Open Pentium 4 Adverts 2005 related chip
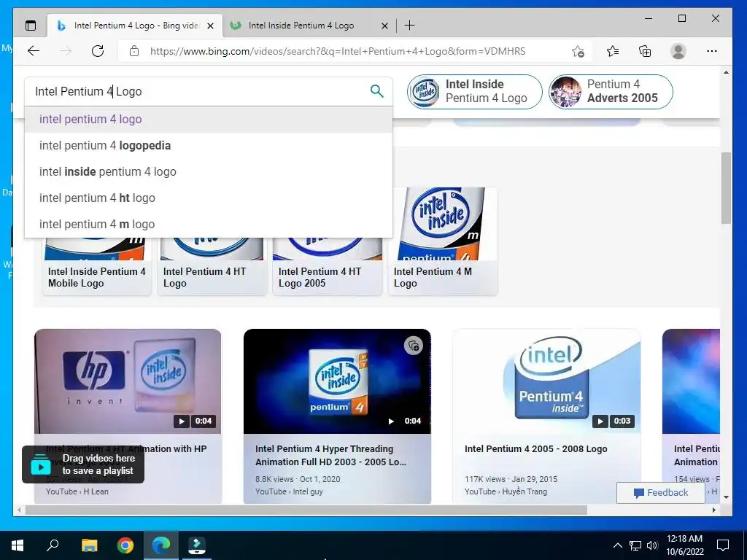This screenshot has height=560, width=747. click(611, 91)
